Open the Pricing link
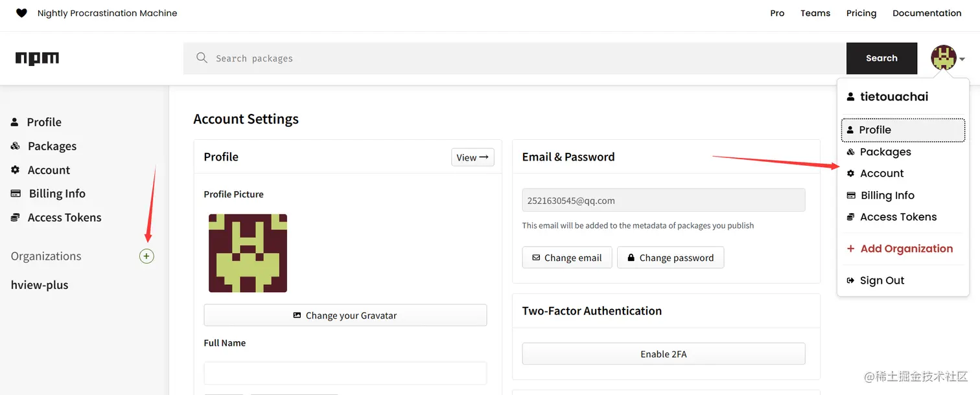 point(861,13)
